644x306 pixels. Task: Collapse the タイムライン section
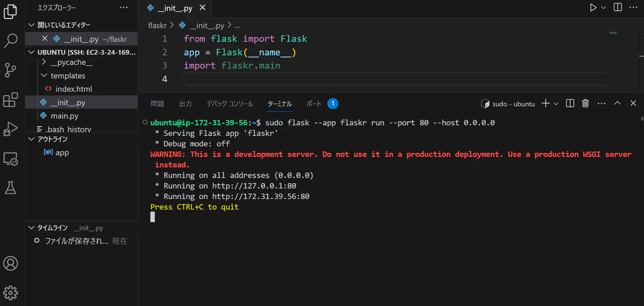(82, 228)
